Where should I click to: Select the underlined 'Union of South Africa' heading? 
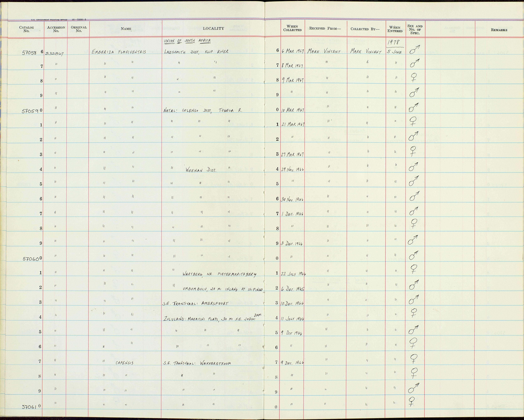(x=187, y=41)
